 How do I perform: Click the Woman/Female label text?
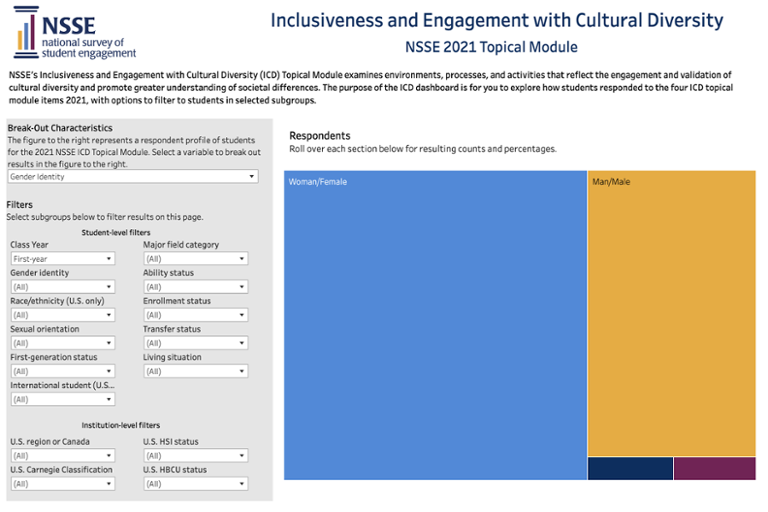pos(317,182)
